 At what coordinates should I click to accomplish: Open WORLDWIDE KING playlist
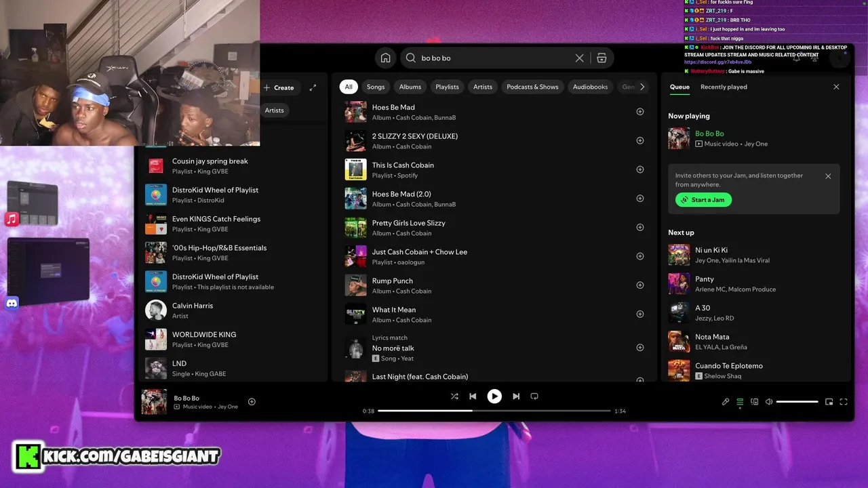click(x=231, y=340)
